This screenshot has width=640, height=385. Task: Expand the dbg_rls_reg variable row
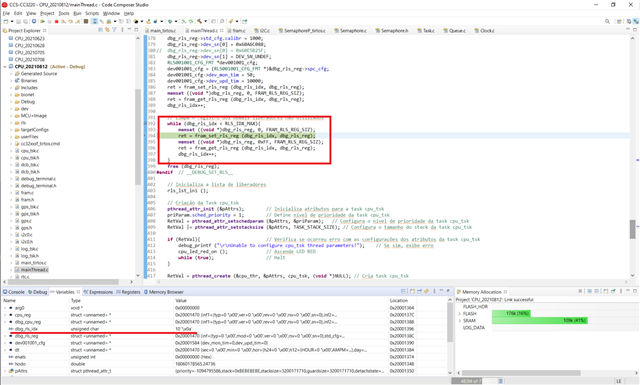pyautogui.click(x=5, y=336)
